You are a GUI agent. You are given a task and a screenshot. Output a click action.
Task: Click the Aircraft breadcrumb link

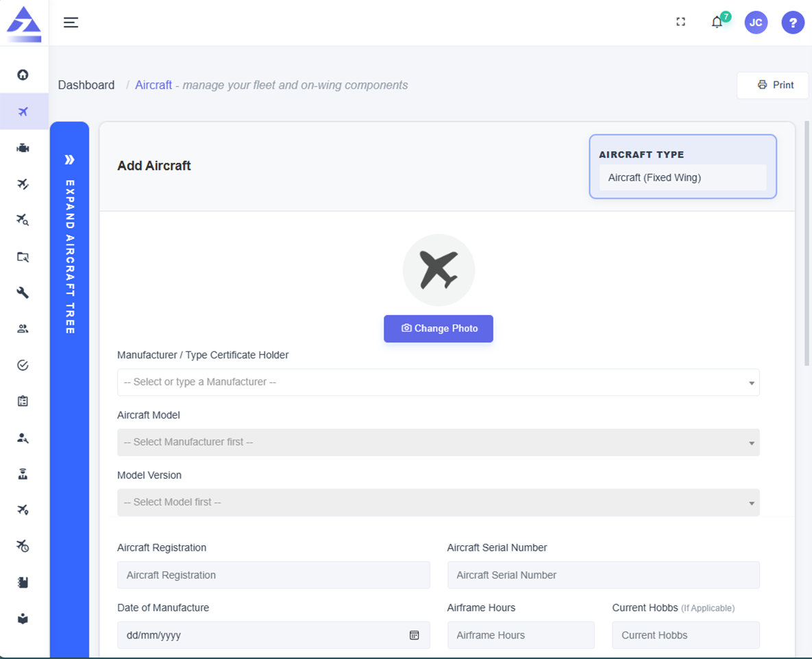pos(153,85)
